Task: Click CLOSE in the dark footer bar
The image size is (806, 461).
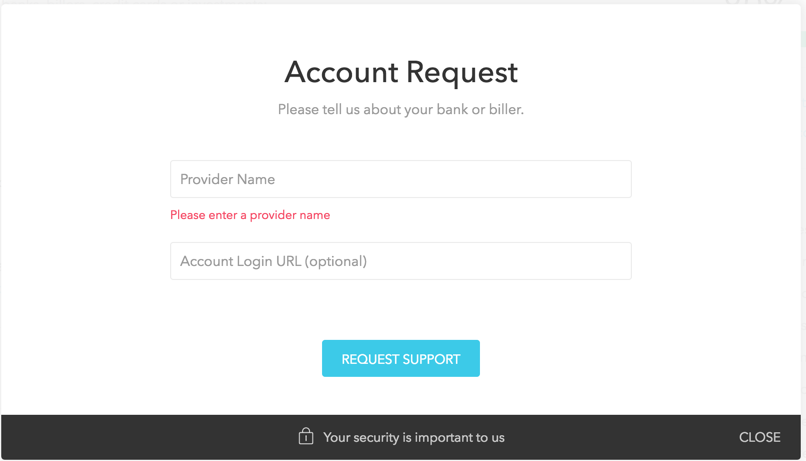Action: (x=759, y=437)
